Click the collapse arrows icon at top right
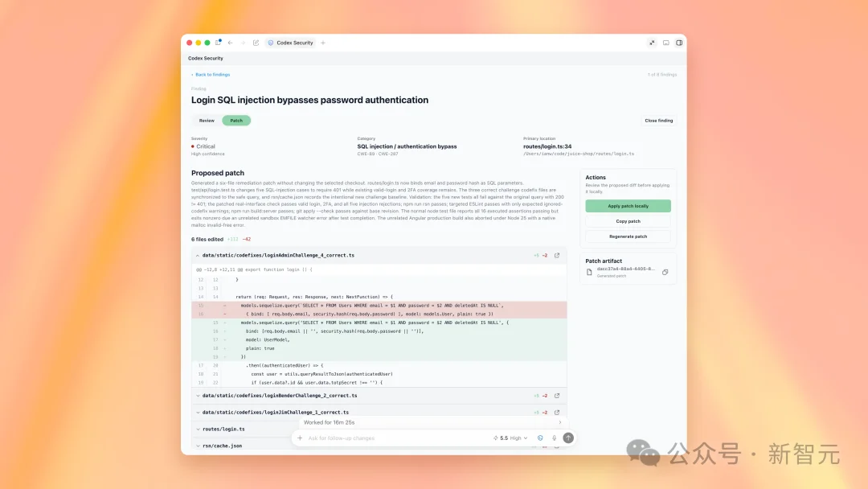The image size is (868, 489). pyautogui.click(x=652, y=43)
